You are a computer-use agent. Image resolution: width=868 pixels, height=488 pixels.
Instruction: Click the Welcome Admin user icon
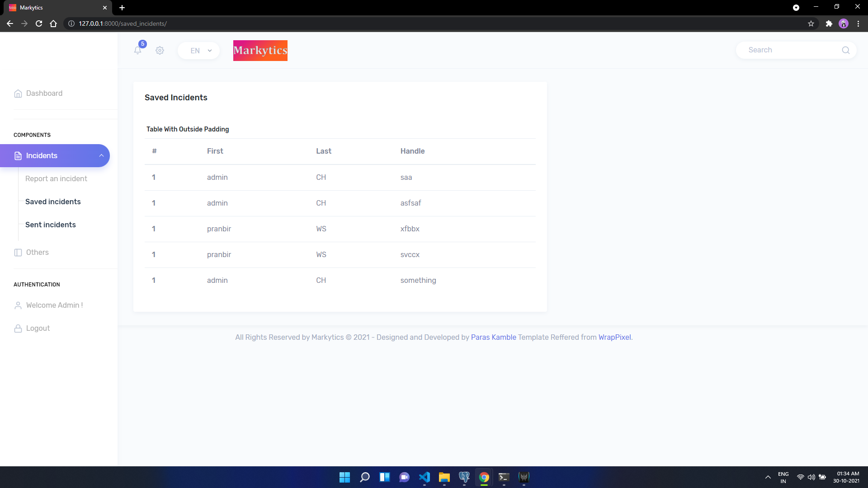tap(18, 305)
